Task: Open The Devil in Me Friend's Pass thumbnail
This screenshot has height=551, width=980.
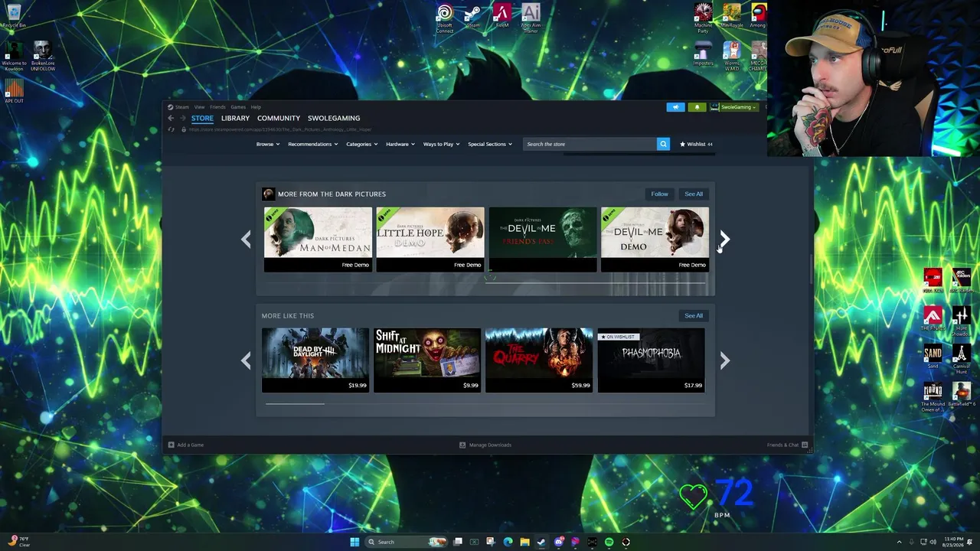Action: tap(543, 240)
